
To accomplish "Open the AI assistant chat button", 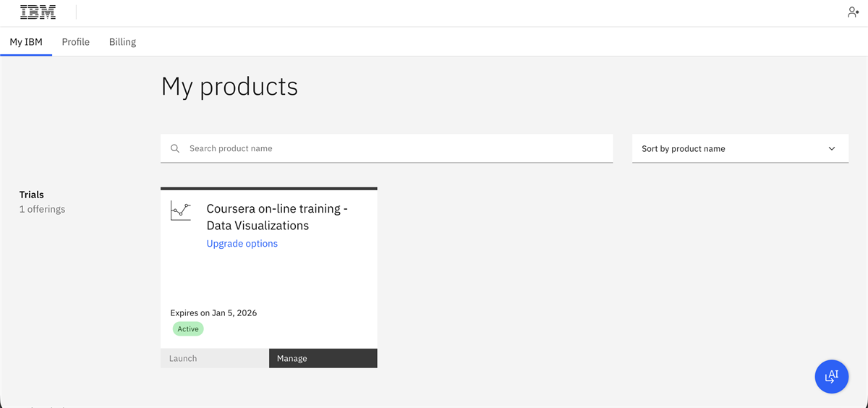I will click(x=831, y=376).
